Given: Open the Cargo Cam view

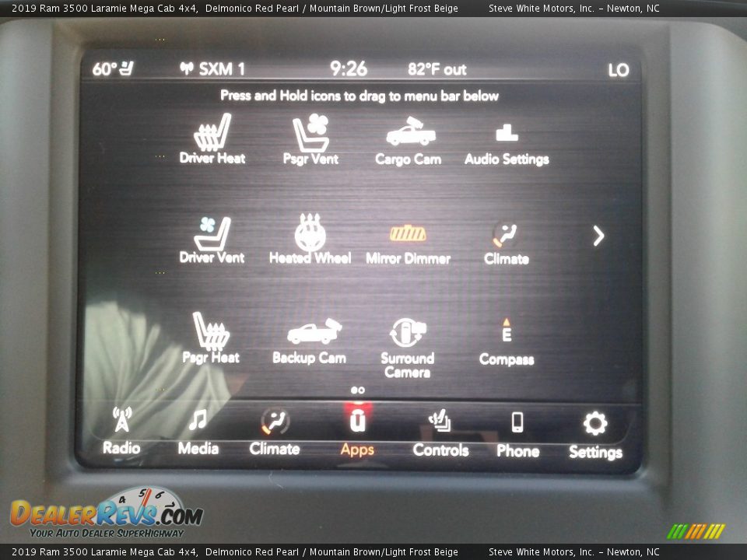Looking at the screenshot, I should coord(409,138).
